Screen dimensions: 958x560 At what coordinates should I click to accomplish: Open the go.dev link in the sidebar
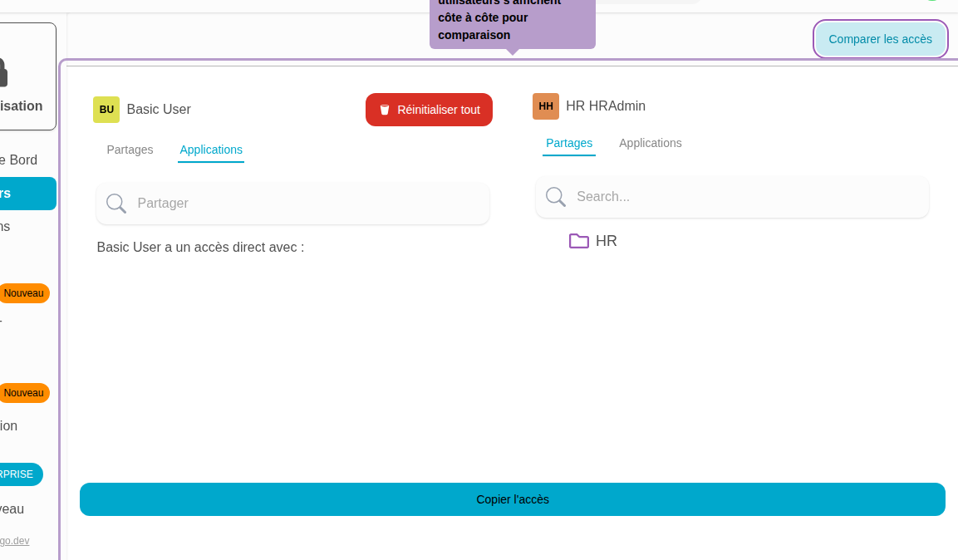pos(15,540)
